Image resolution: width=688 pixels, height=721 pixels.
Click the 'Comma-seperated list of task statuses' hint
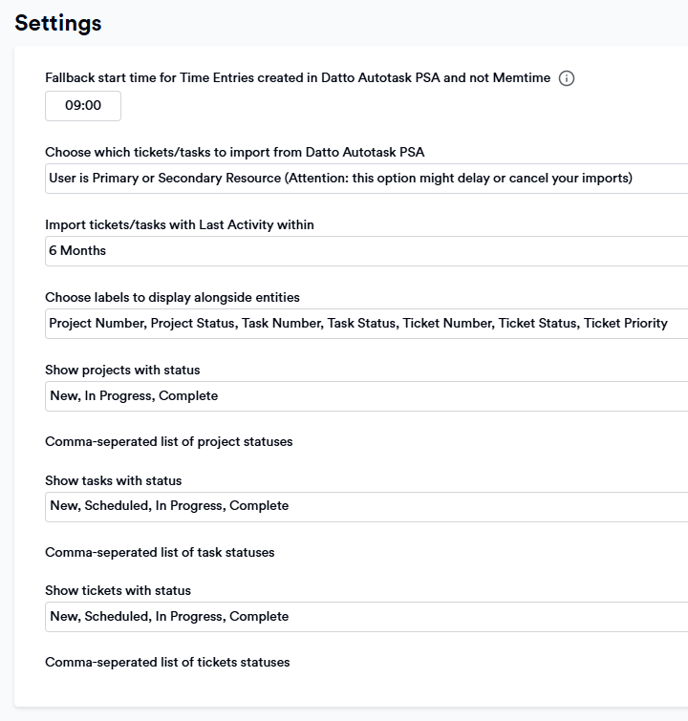click(160, 552)
